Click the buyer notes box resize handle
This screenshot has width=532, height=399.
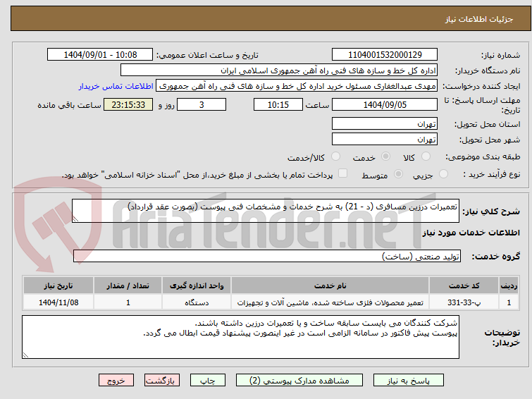pos(25,355)
